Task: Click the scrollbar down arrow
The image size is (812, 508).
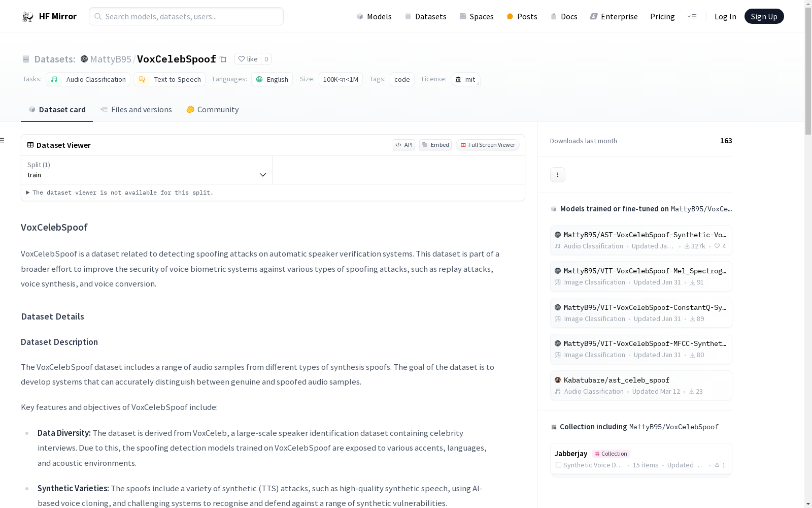Action: tap(808, 504)
